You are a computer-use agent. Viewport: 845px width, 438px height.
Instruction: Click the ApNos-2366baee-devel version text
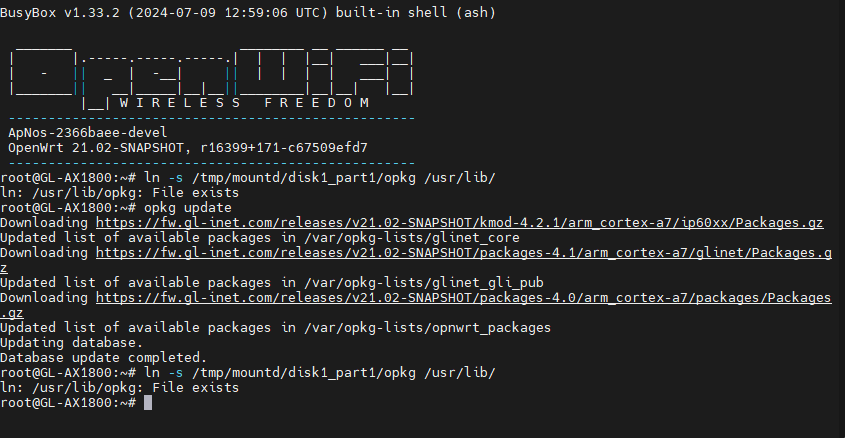pos(87,133)
